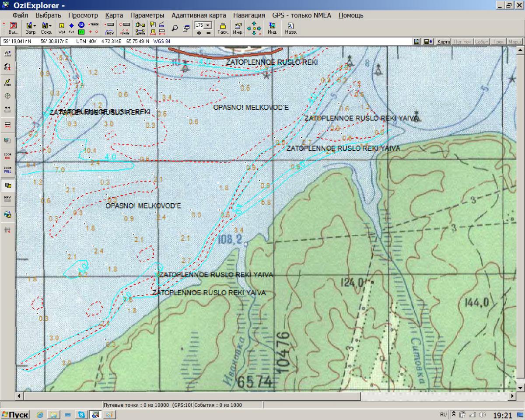Click the Инд. index map icon
Image resolution: width=525 pixels, height=420 pixels.
click(272, 28)
